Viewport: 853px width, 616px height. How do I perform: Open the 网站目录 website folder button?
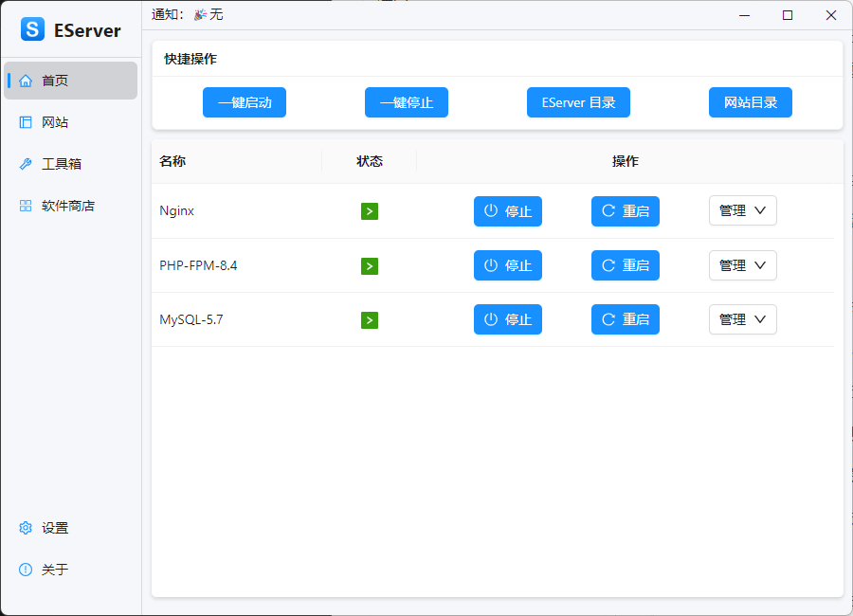point(751,102)
